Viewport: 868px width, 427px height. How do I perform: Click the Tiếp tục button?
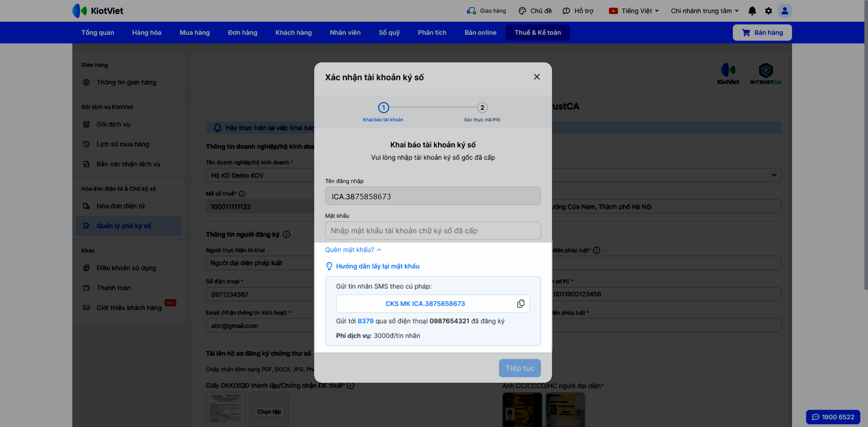point(520,368)
